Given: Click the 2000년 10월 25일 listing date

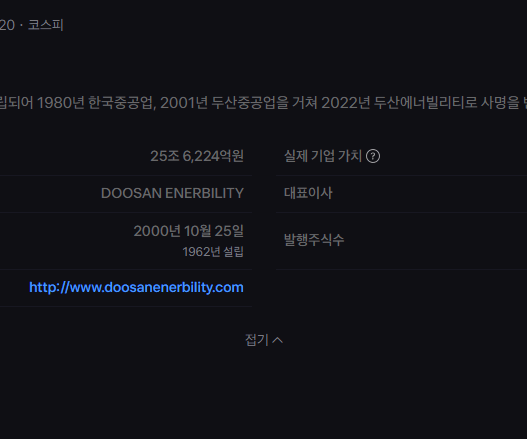Looking at the screenshot, I should pyautogui.click(x=188, y=231).
